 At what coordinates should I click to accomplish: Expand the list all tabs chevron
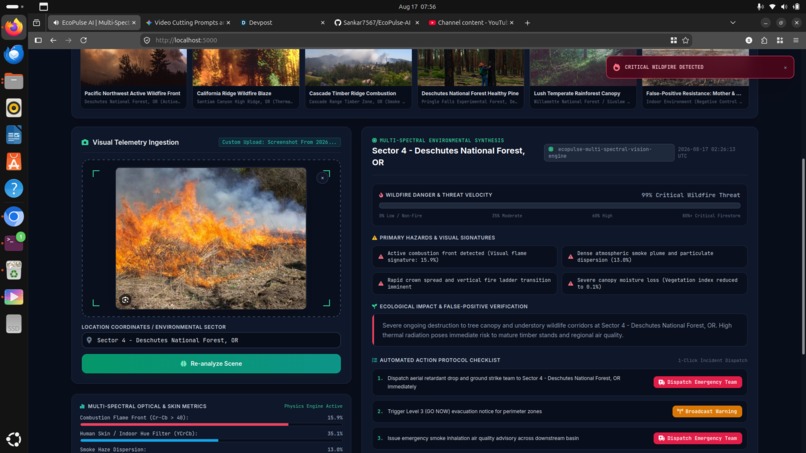732,23
